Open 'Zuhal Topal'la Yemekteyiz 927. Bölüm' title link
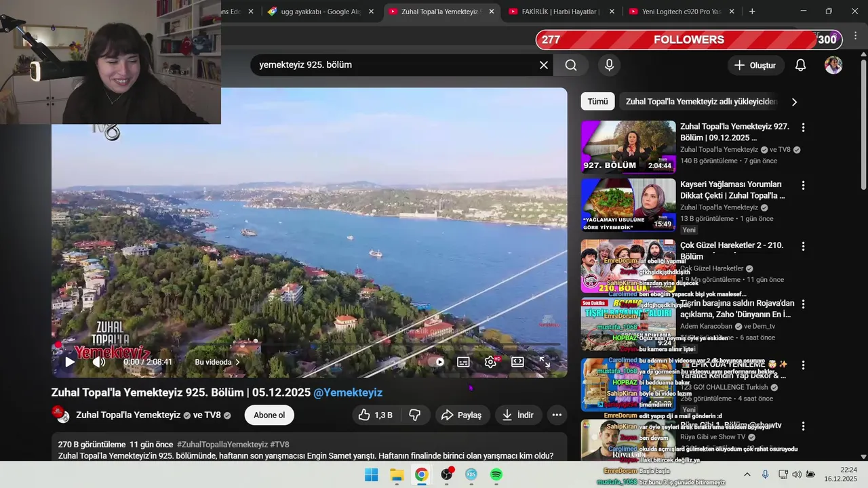 (x=734, y=132)
